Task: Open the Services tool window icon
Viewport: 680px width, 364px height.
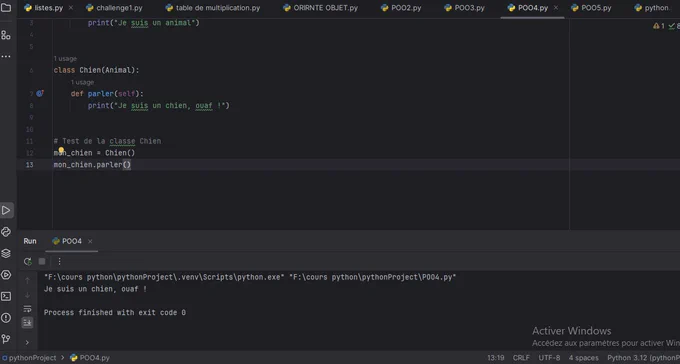Action: pyautogui.click(x=6, y=275)
